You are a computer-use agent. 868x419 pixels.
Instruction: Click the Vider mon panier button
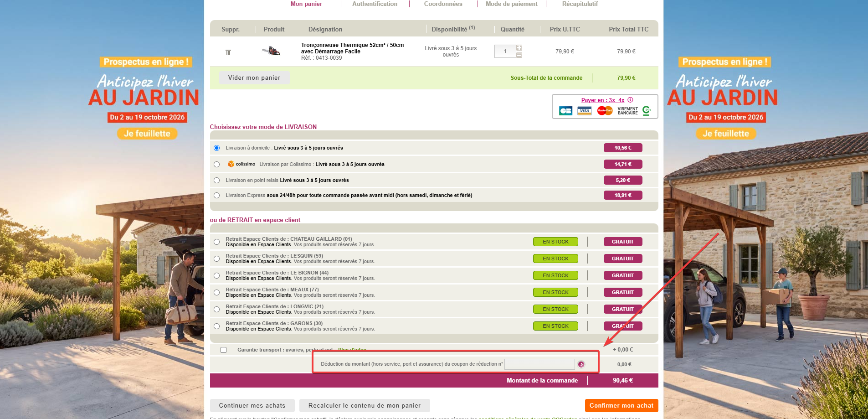(x=254, y=78)
